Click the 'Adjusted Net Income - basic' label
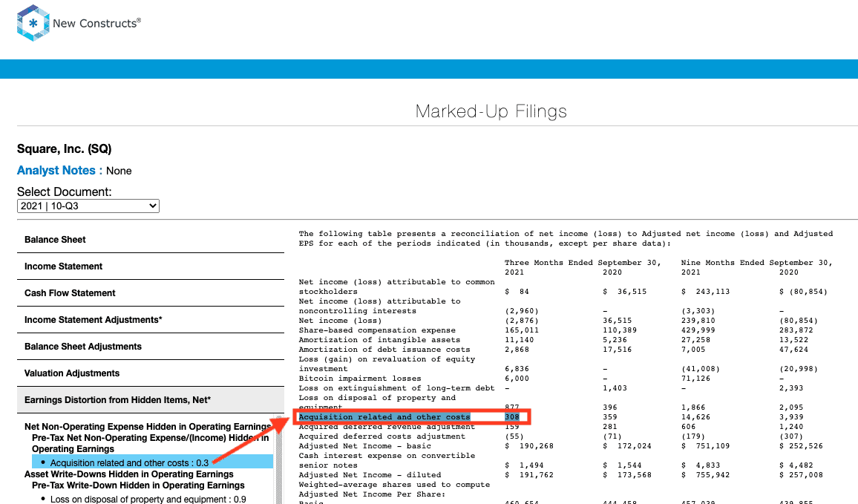The image size is (858, 504). [x=365, y=446]
